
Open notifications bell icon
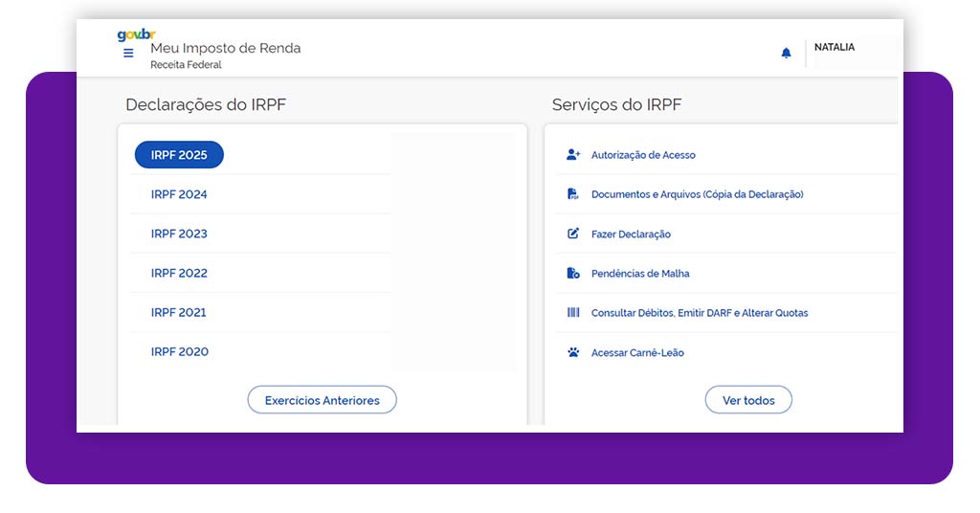click(x=787, y=53)
